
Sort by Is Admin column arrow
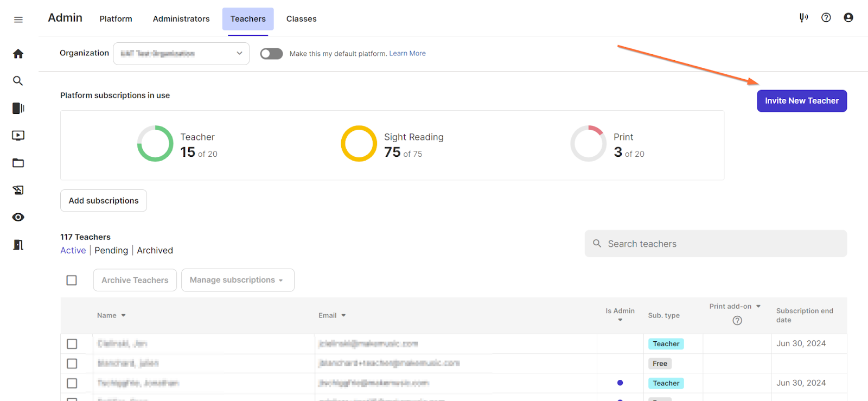(620, 320)
